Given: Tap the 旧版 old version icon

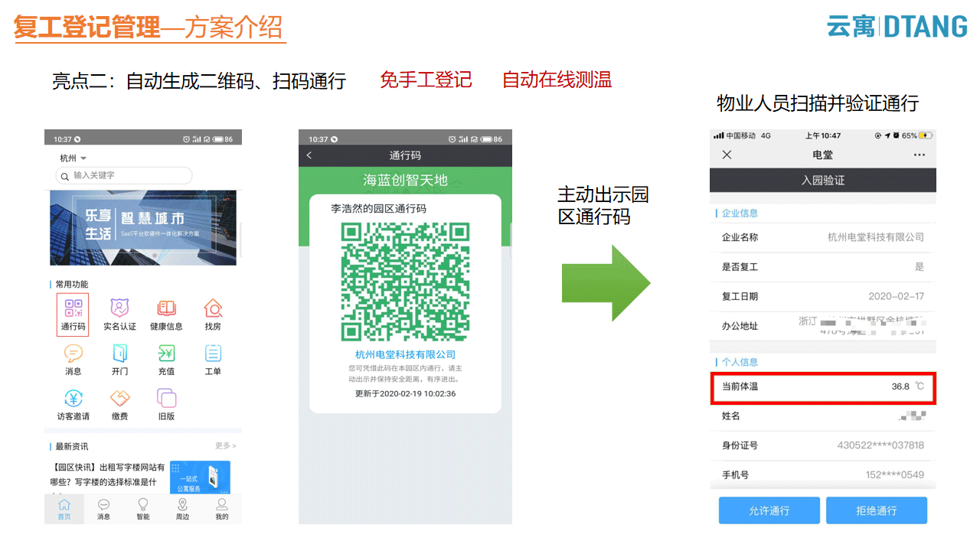Looking at the screenshot, I should (166, 404).
